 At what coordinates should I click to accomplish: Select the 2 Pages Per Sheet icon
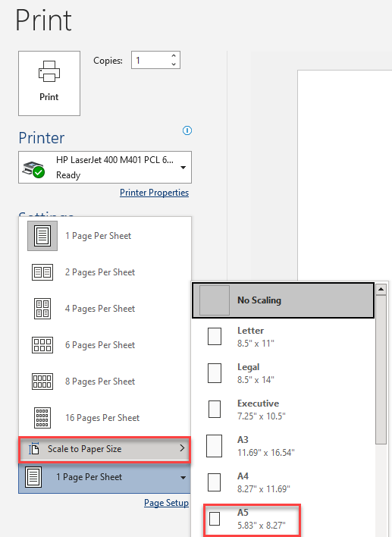click(42, 272)
